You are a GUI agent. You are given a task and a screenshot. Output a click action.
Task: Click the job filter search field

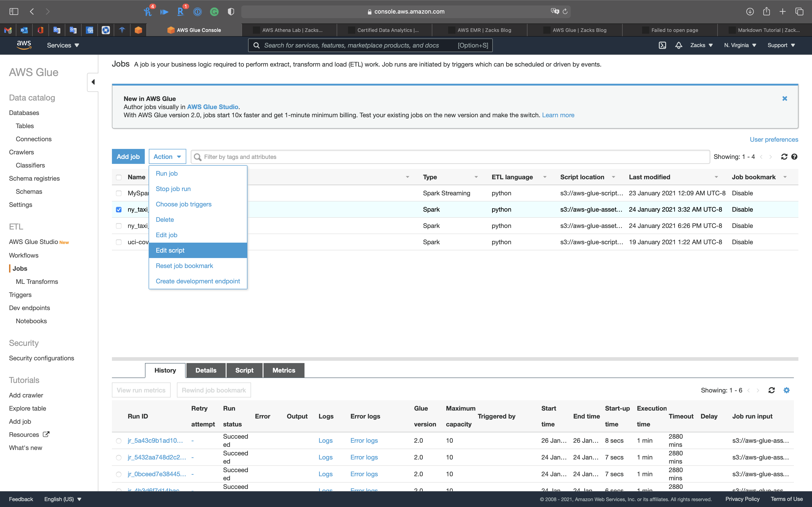tap(450, 157)
